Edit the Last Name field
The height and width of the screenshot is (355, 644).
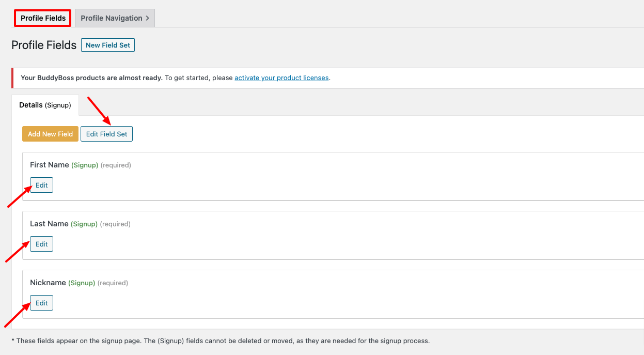coord(41,244)
